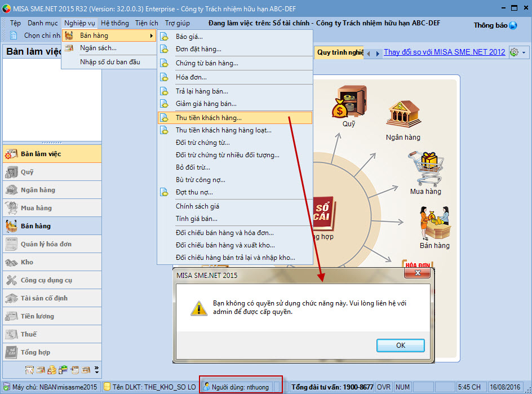
Task: Close the MISA SME.NET 2015 warning dialog
Action: (x=418, y=273)
